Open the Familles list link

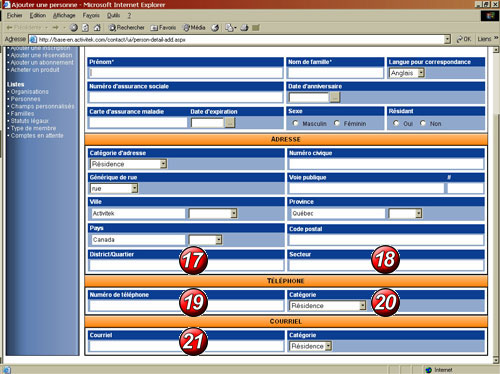pos(22,114)
